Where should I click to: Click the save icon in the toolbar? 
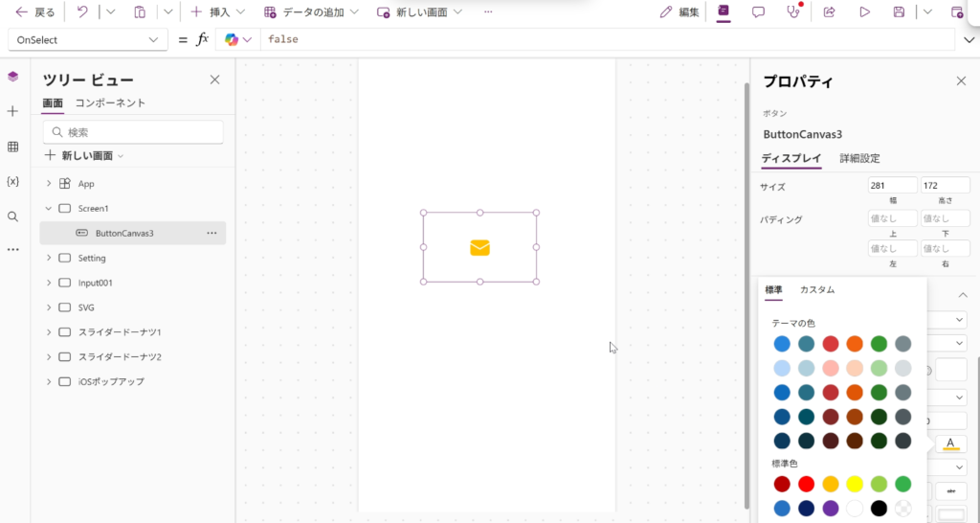coord(899,12)
